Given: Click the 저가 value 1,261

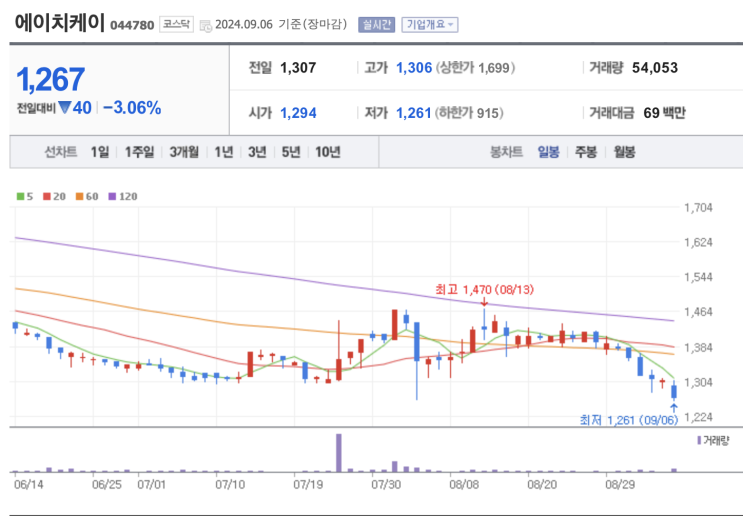Looking at the screenshot, I should [x=414, y=113].
